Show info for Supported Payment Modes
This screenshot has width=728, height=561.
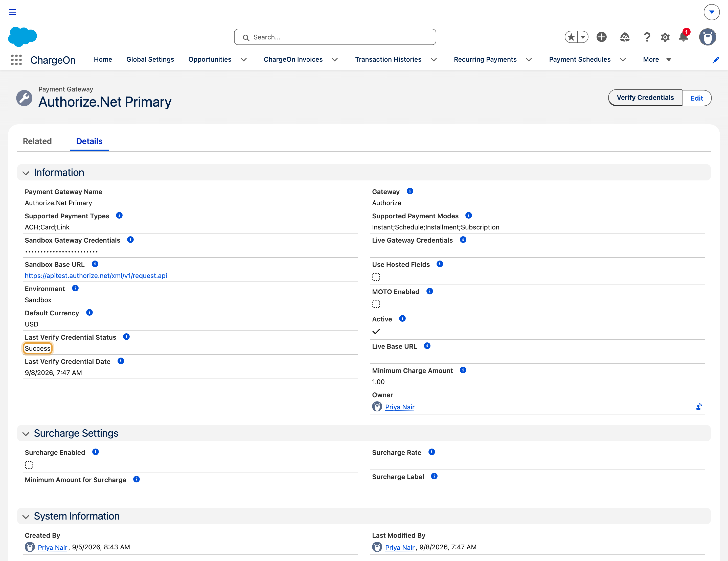pyautogui.click(x=469, y=216)
